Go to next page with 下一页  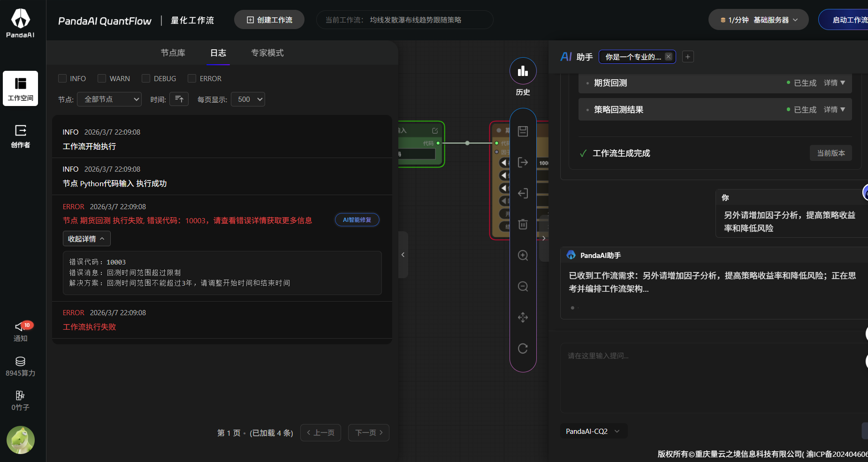click(x=369, y=432)
